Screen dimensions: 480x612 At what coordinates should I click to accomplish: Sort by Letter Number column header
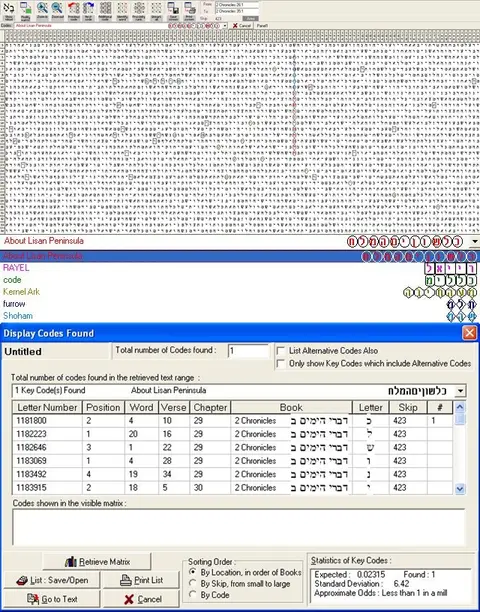point(47,407)
